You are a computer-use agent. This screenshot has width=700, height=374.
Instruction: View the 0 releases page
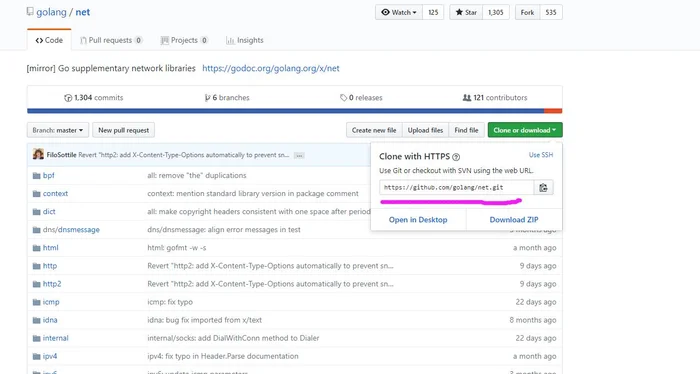(x=361, y=98)
